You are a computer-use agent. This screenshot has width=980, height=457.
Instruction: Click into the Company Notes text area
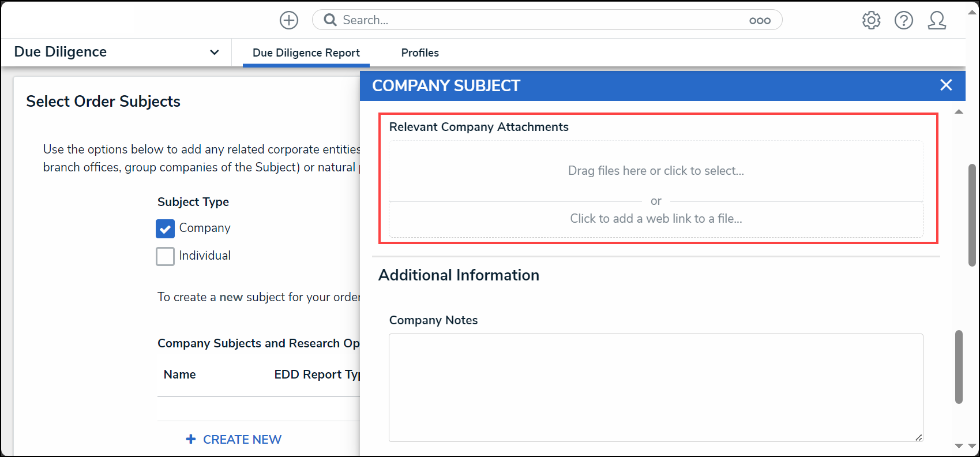tap(656, 388)
